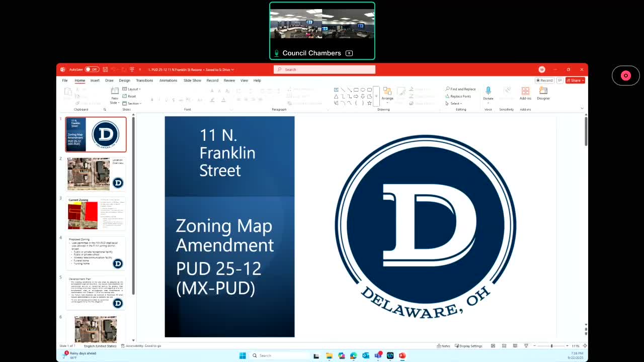Select slide 1 thumbnail titled 11 N. Franklin Street
The height and width of the screenshot is (362, 644).
pyautogui.click(x=96, y=134)
